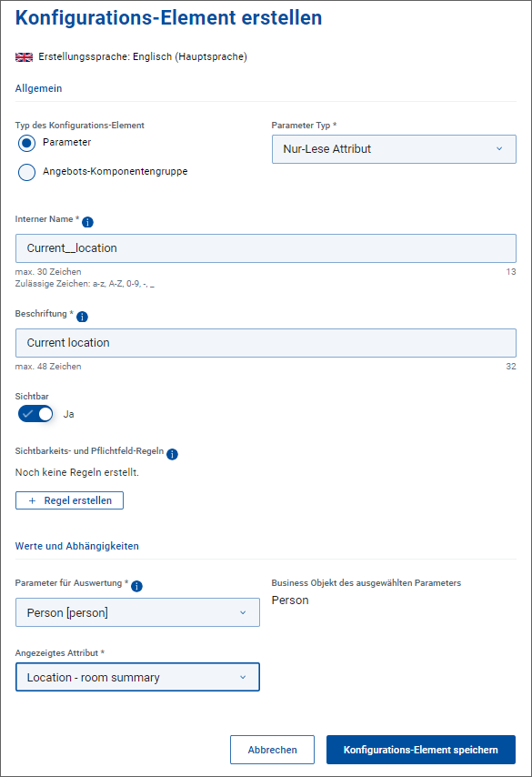
Task: Click the Abbrechen button
Action: [x=273, y=750]
